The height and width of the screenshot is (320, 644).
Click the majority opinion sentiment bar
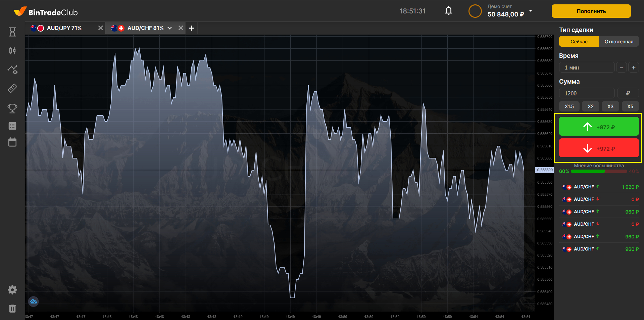[599, 171]
